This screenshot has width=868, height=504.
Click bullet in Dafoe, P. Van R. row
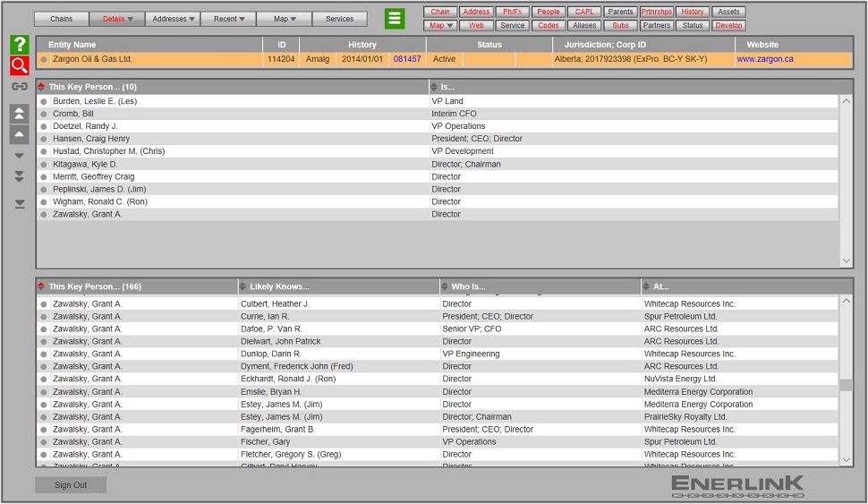click(44, 329)
